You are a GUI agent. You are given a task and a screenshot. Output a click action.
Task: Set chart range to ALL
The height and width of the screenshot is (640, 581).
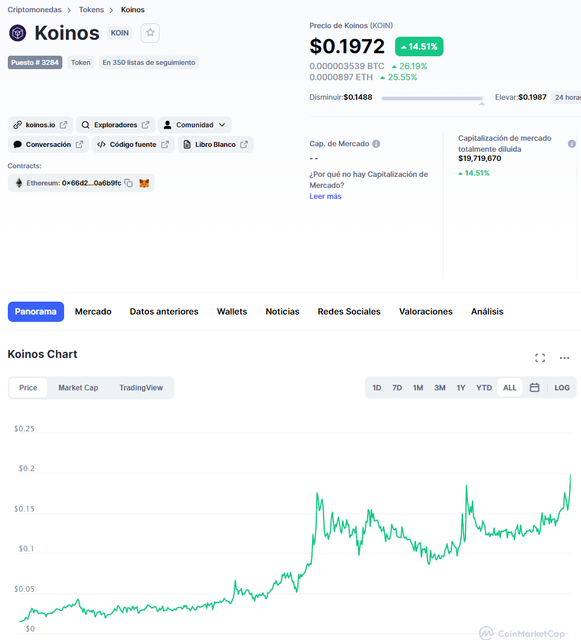tap(510, 388)
